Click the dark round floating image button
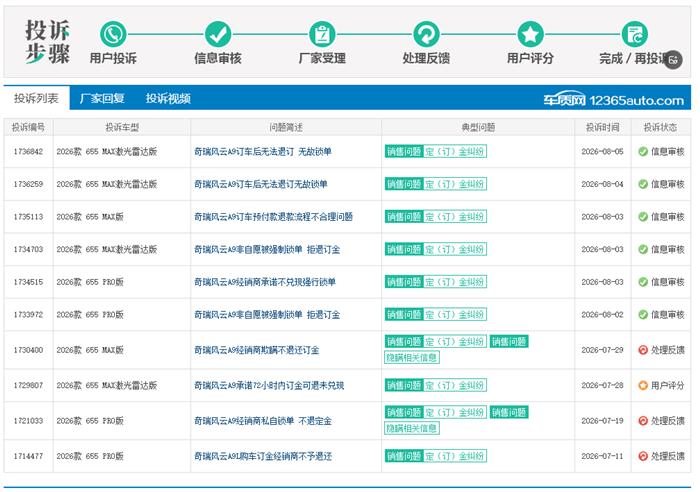 673,60
